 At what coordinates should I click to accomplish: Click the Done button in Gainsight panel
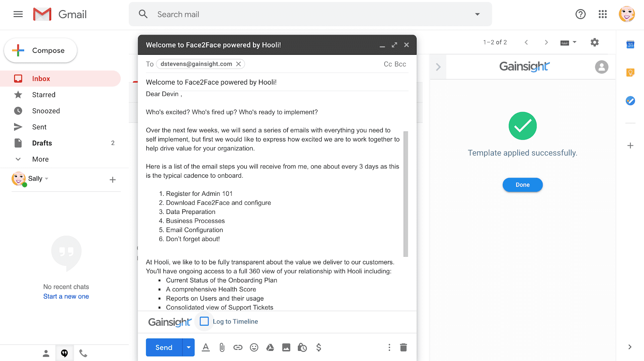point(522,185)
